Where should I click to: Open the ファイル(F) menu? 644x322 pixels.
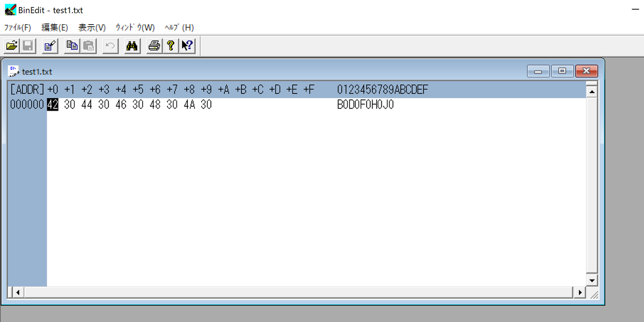coord(18,27)
